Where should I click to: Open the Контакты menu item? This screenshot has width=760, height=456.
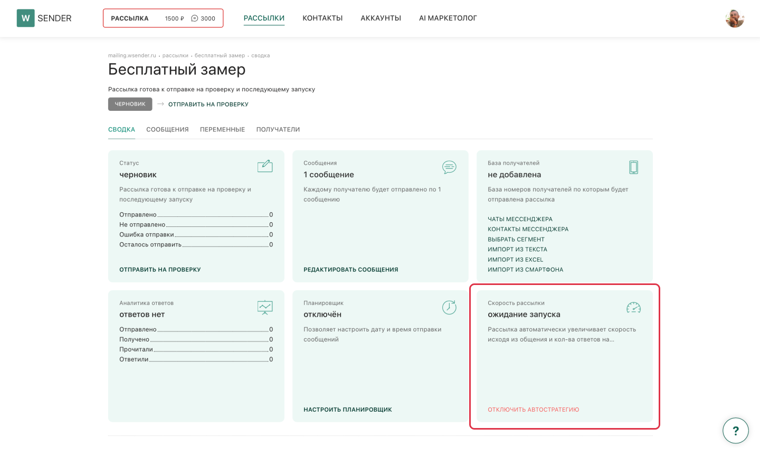tap(322, 18)
